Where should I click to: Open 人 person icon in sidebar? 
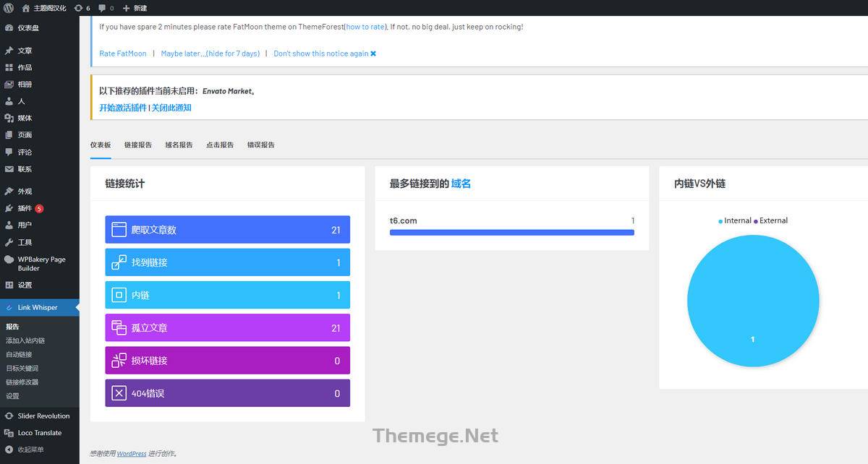[9, 101]
